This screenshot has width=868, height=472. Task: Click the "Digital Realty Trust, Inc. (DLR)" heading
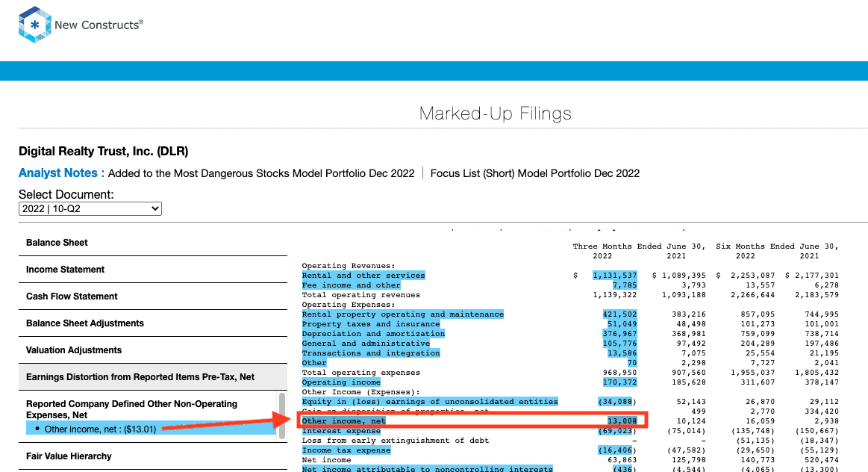104,152
